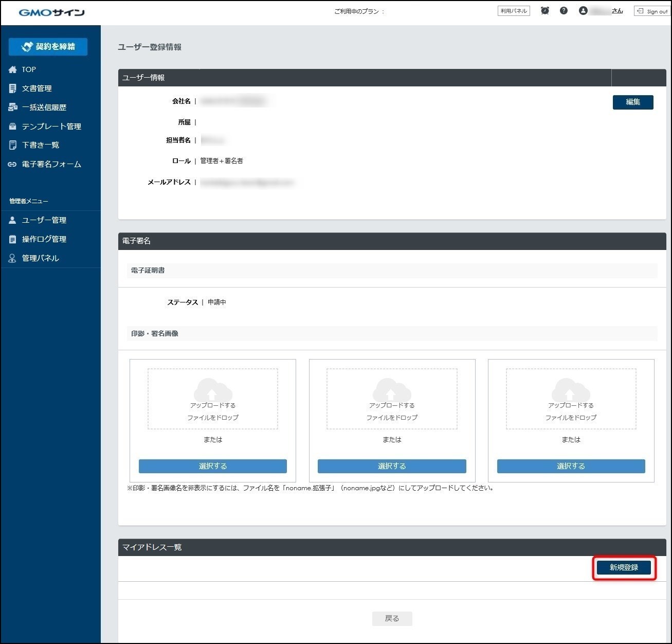
Task: Click the Sign out button
Action: [652, 11]
